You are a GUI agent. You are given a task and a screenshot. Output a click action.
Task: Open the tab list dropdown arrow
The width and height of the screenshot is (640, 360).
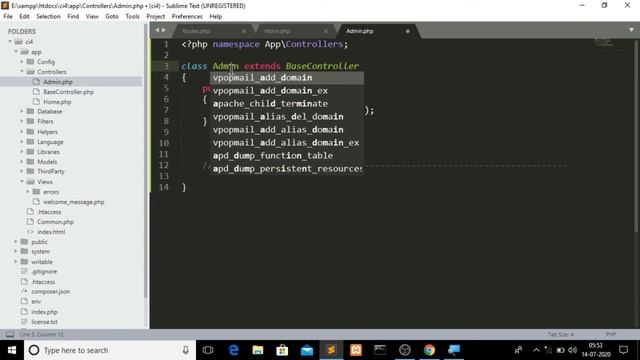point(631,30)
